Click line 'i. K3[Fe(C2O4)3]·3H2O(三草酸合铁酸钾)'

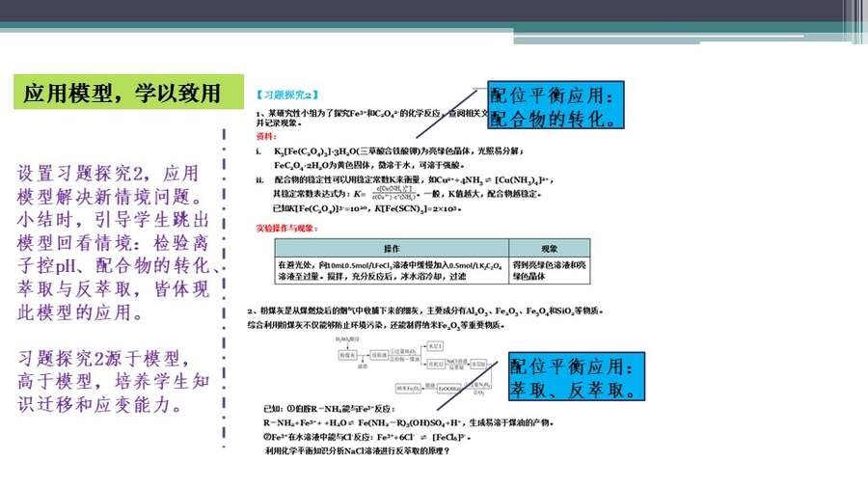(390, 151)
